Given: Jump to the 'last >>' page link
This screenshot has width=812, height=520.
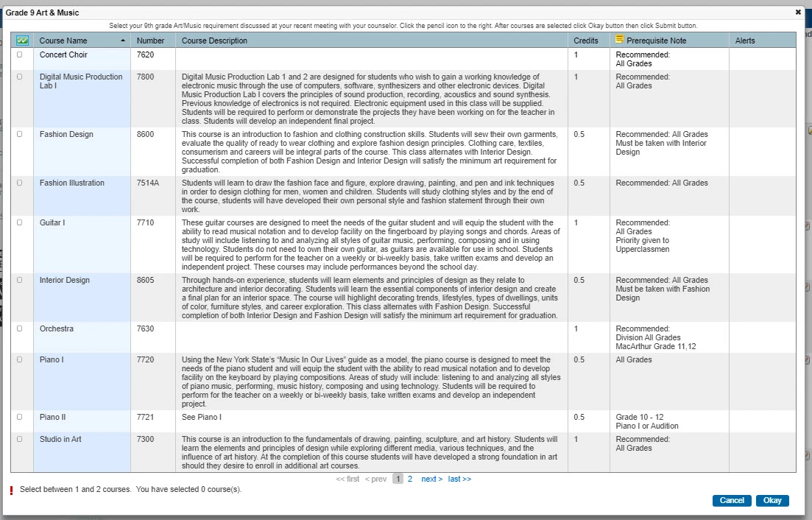Looking at the screenshot, I should coord(459,479).
